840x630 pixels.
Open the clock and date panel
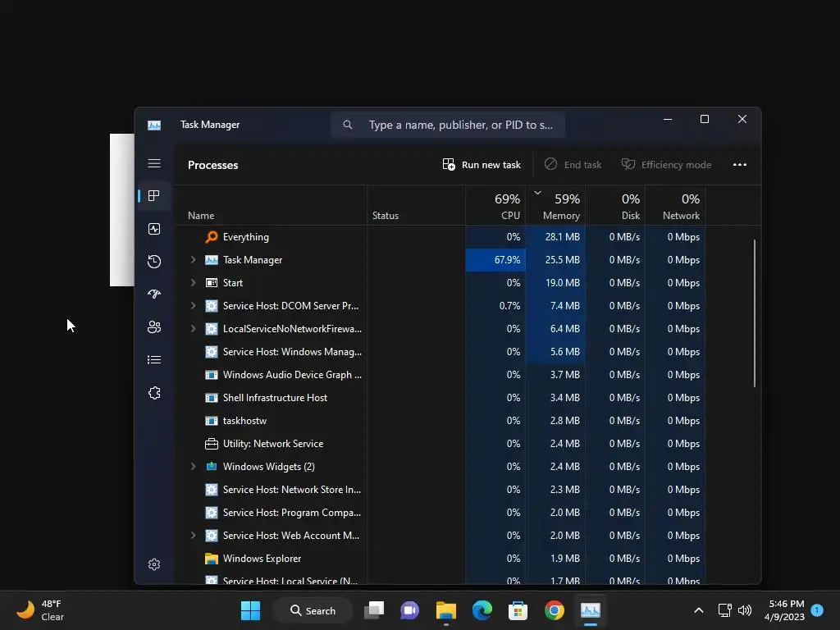[x=784, y=610]
